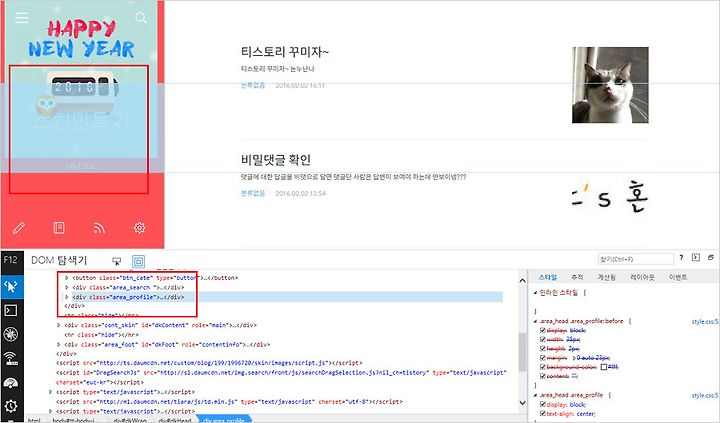Click the text-align value center
720x423 pixels.
pos(586,414)
